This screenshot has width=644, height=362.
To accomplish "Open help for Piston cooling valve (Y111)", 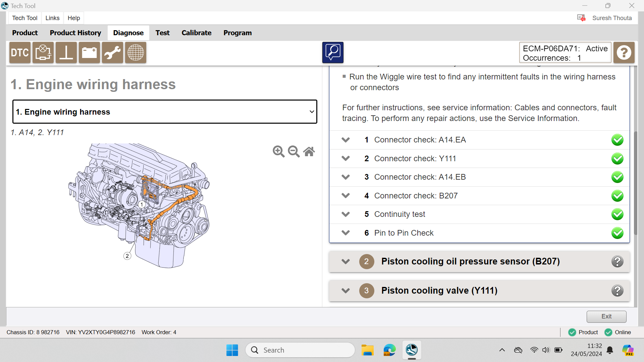I will point(617,291).
